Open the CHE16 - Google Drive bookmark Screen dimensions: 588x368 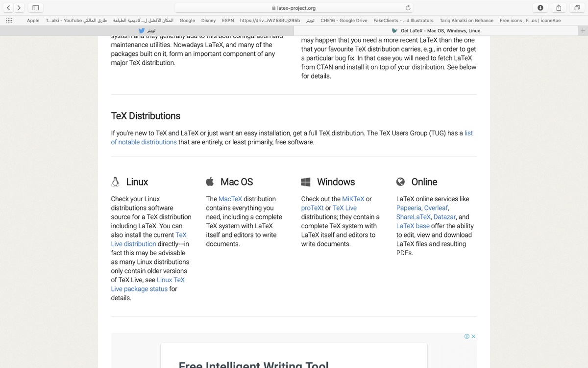343,21
